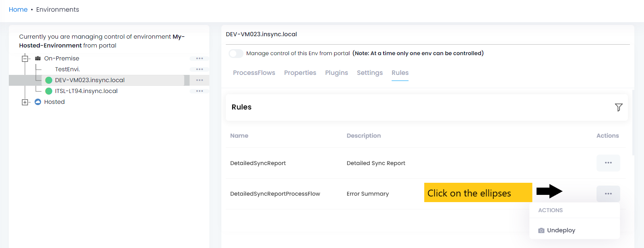Expand the Hosted tree node
Viewport: 644px width, 248px height.
click(25, 102)
